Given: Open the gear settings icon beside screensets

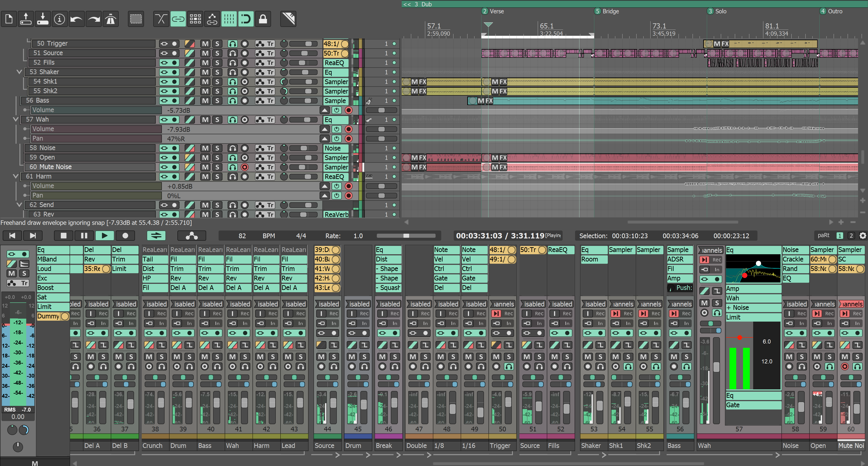Looking at the screenshot, I should [x=863, y=235].
